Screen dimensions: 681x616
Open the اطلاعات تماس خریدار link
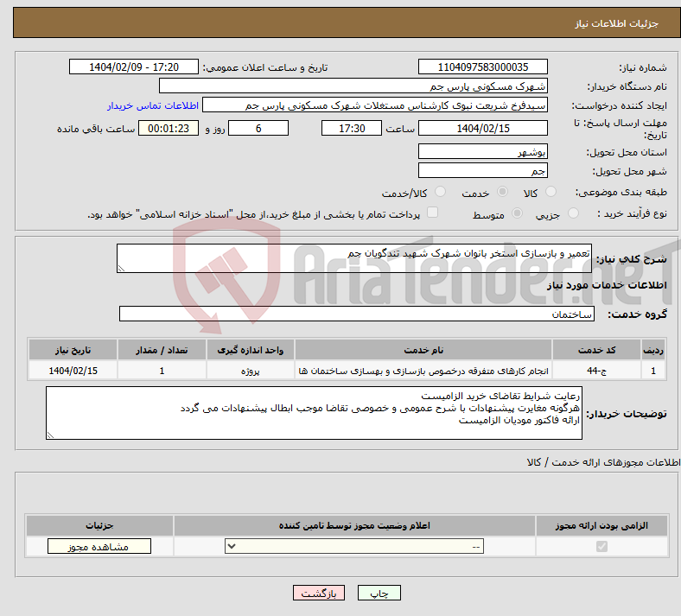click(153, 105)
